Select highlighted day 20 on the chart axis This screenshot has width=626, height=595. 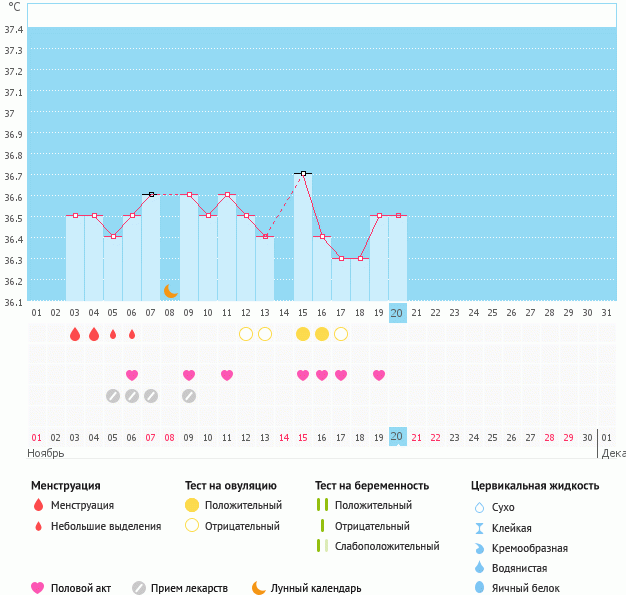[x=397, y=313]
